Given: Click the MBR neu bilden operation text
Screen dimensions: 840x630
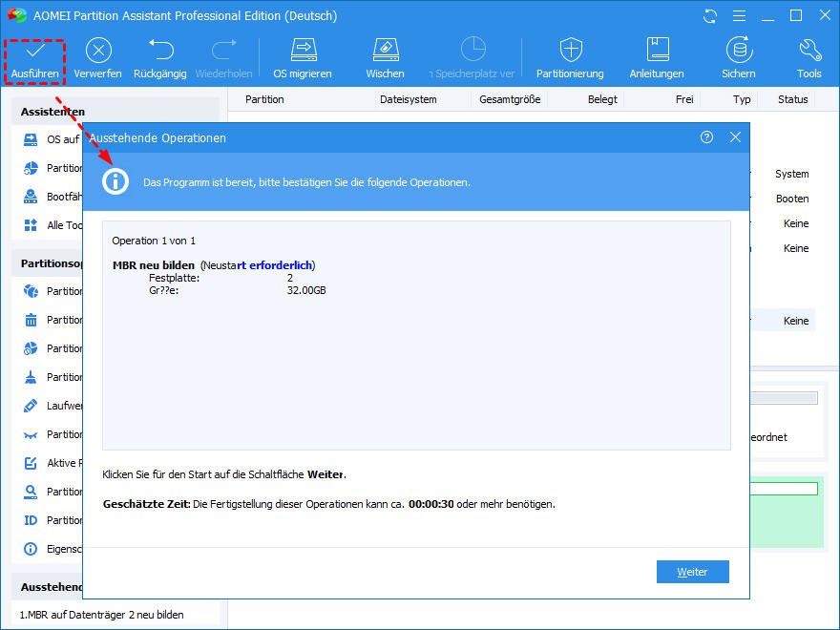Looking at the screenshot, I should tap(154, 265).
